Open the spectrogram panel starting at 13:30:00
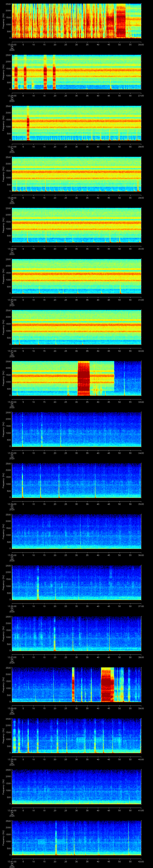Image resolution: width=153 pixels, height=868 pixels. coord(76,276)
